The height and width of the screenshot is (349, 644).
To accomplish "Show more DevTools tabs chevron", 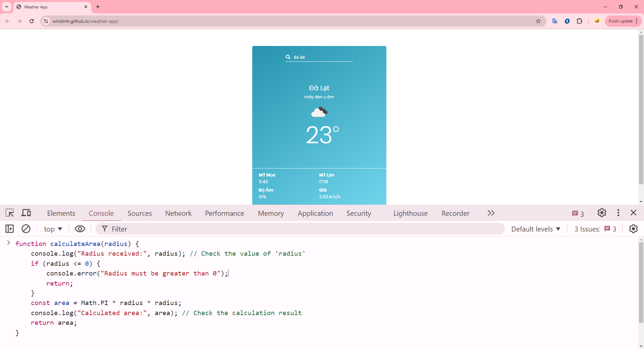I will pos(491,213).
